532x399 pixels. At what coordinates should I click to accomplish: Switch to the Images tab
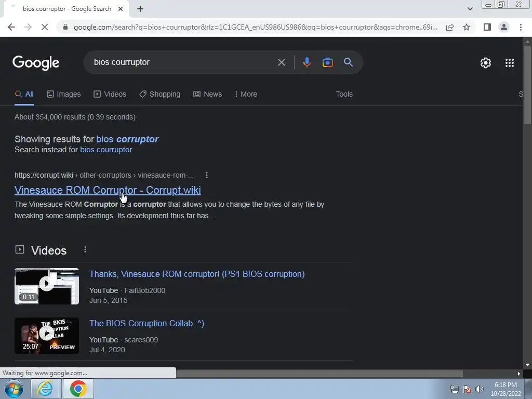(x=64, y=95)
